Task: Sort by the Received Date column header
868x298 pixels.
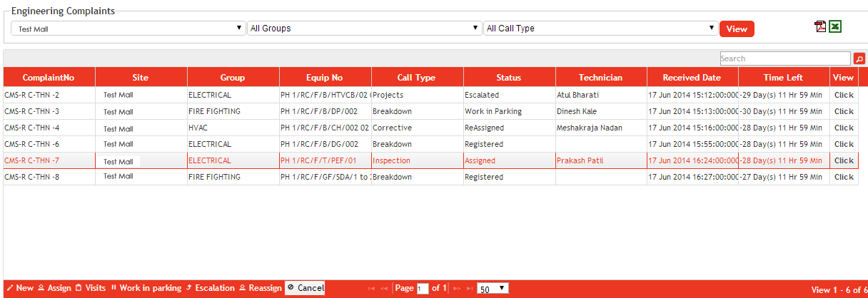Action: coord(692,78)
